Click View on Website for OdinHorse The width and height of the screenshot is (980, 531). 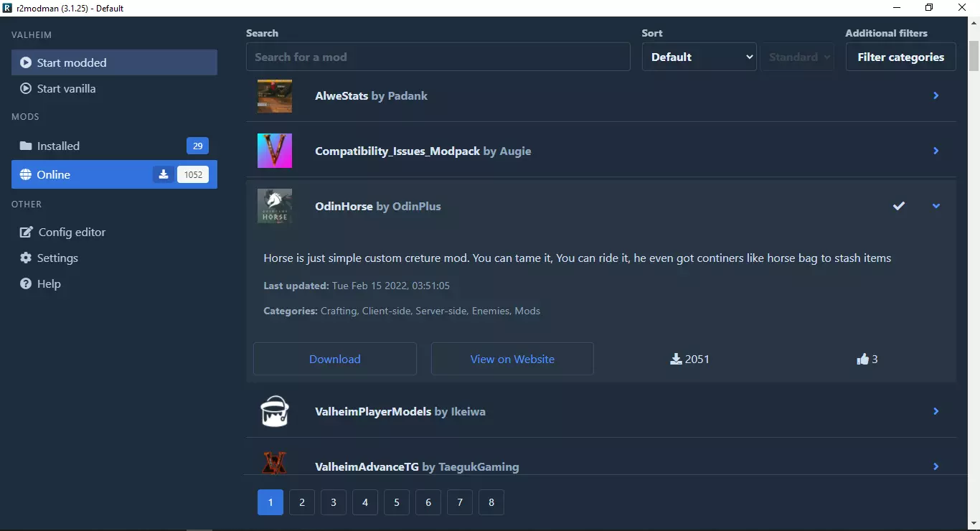pos(512,359)
